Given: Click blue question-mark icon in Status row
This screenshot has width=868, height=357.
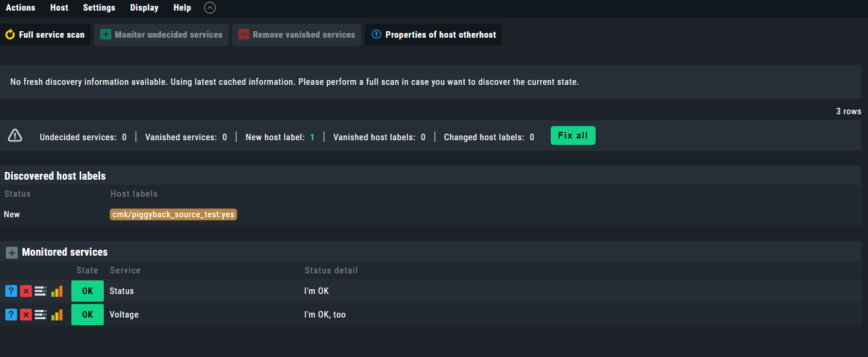Looking at the screenshot, I should click(11, 291).
